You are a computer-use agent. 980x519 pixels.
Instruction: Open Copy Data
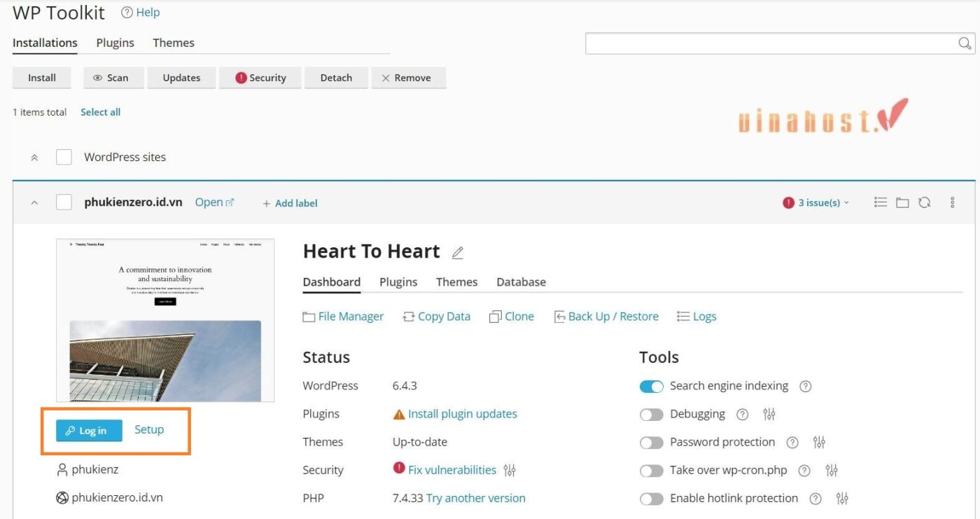(436, 317)
